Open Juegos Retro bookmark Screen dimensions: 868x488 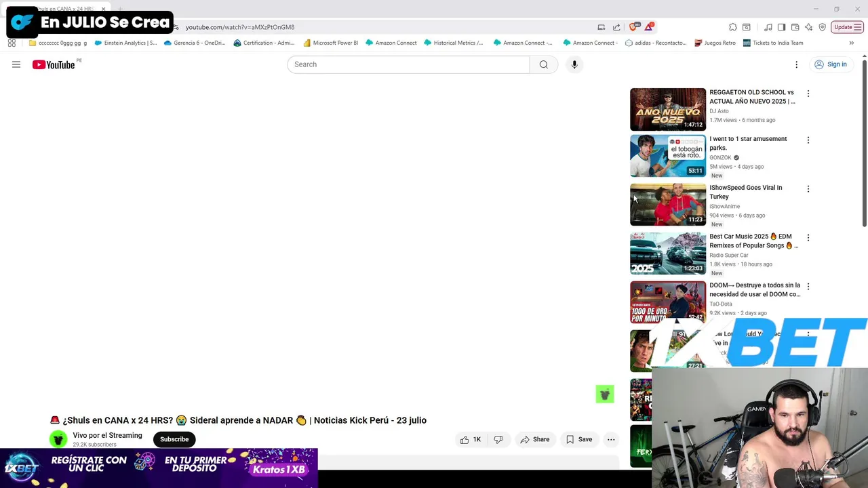715,43
